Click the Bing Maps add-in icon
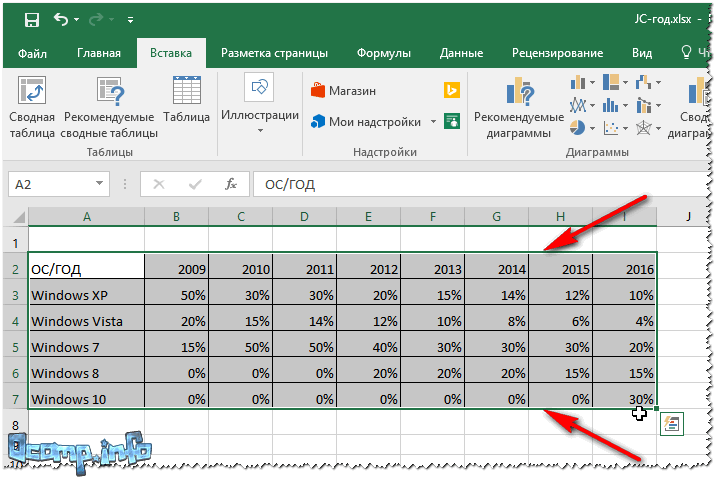The image size is (722, 478). click(x=452, y=90)
